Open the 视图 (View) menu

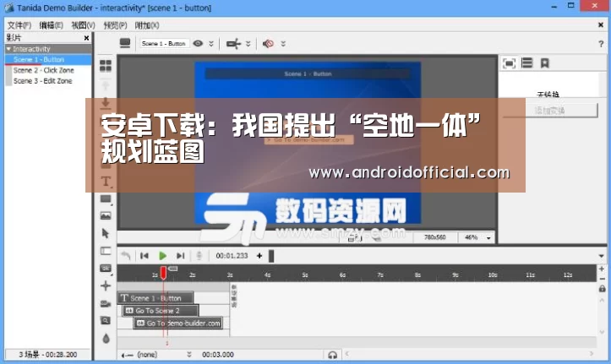pos(83,25)
